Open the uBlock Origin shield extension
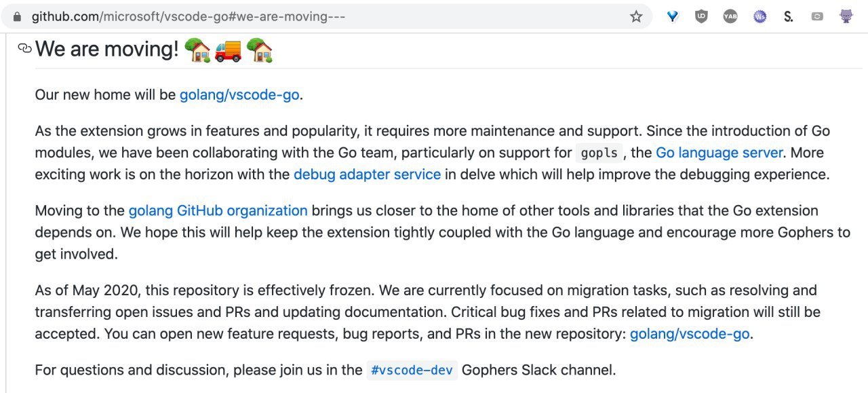 point(701,16)
